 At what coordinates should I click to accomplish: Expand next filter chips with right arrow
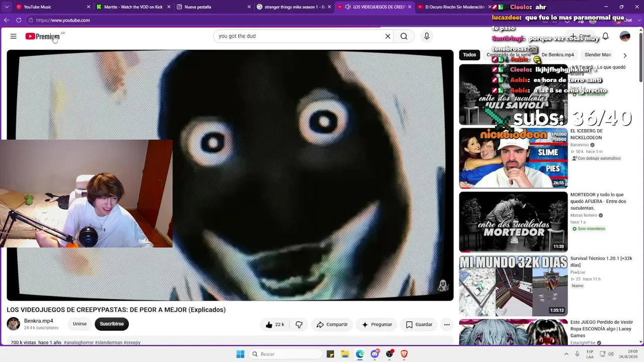coord(625,55)
